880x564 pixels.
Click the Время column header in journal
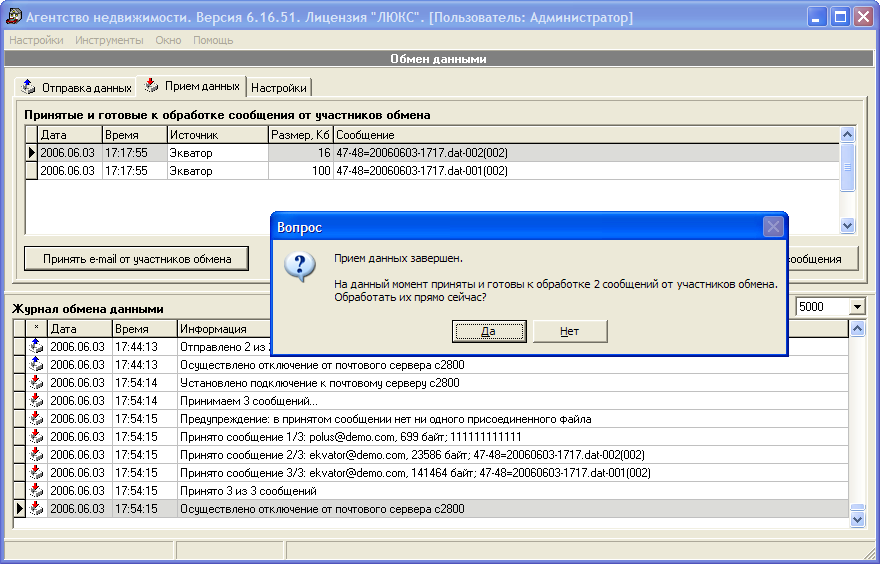pyautogui.click(x=145, y=329)
